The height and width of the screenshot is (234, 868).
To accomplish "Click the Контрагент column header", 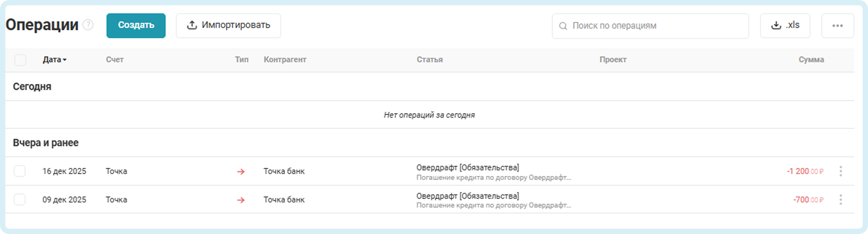I will point(285,60).
